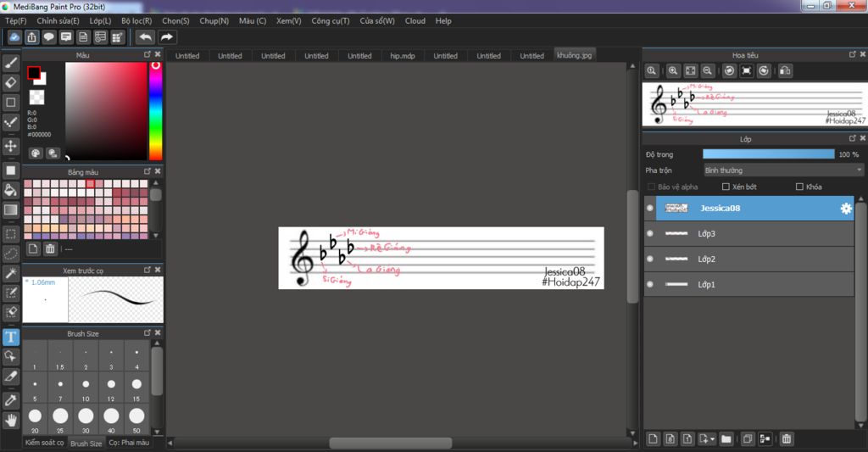This screenshot has width=868, height=452.
Task: Duplicate the layer using the duplicate icon
Action: point(748,439)
